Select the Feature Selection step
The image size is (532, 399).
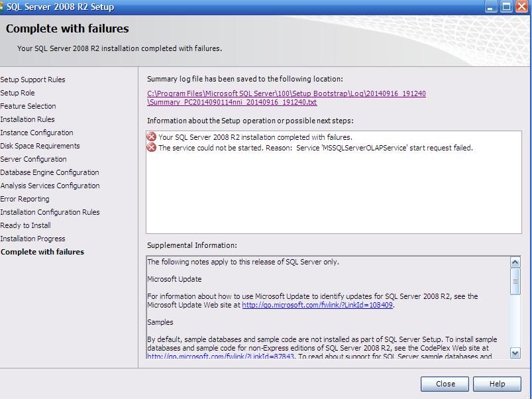pos(28,106)
